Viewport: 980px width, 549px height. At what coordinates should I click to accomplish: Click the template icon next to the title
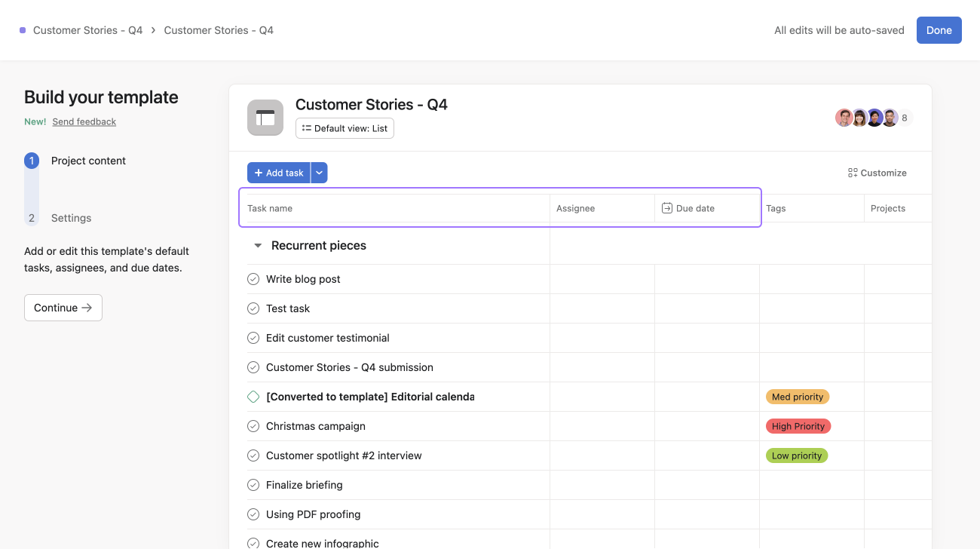click(265, 118)
